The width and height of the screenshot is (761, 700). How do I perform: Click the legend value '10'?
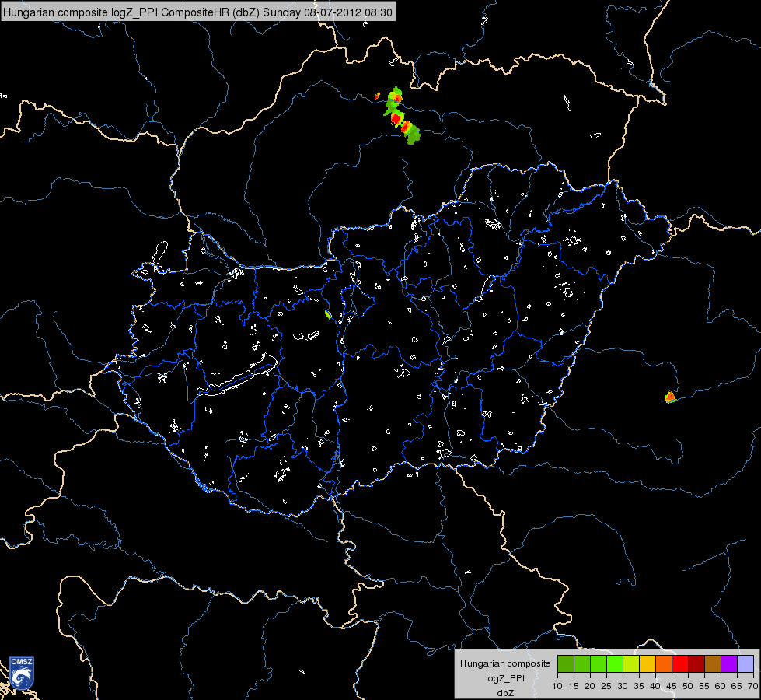click(557, 686)
